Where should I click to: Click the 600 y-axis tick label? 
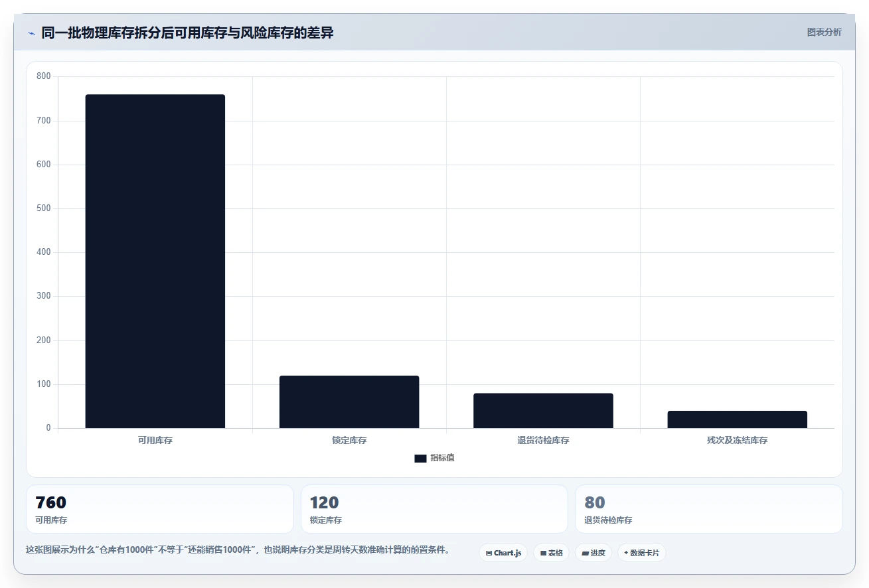click(44, 165)
